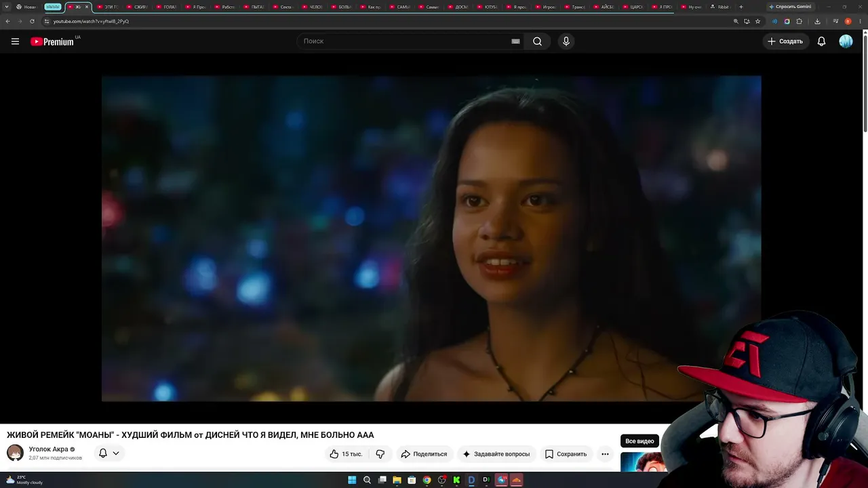Open Windows Start menu
Viewport: 868px width, 488px height.
pos(352,480)
